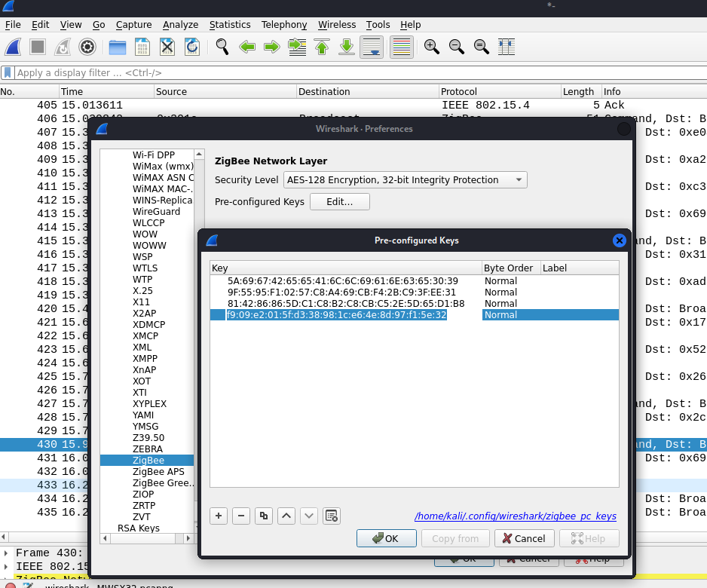The width and height of the screenshot is (707, 588).
Task: Select key starting with 81:42:86:86
Action: tap(346, 304)
